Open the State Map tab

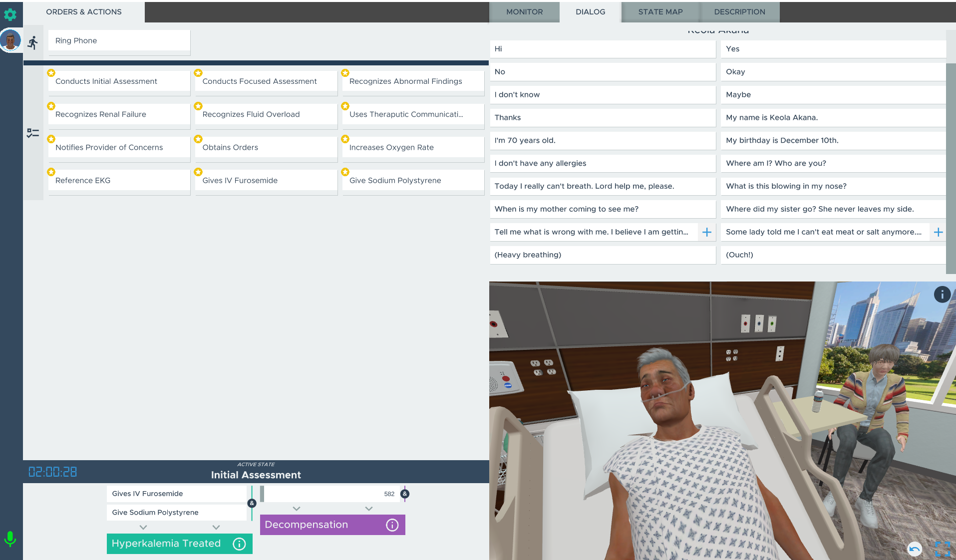click(660, 12)
